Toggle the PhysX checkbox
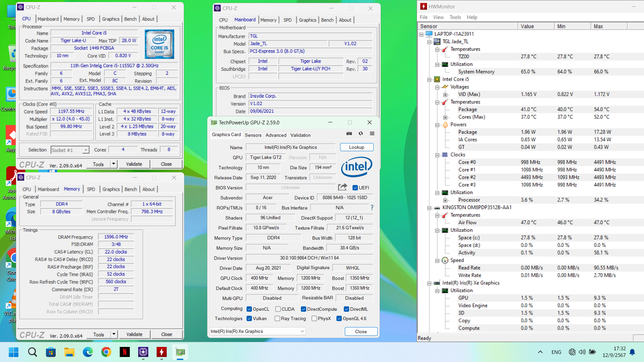Viewport: 644px width, 362px height. [314, 318]
